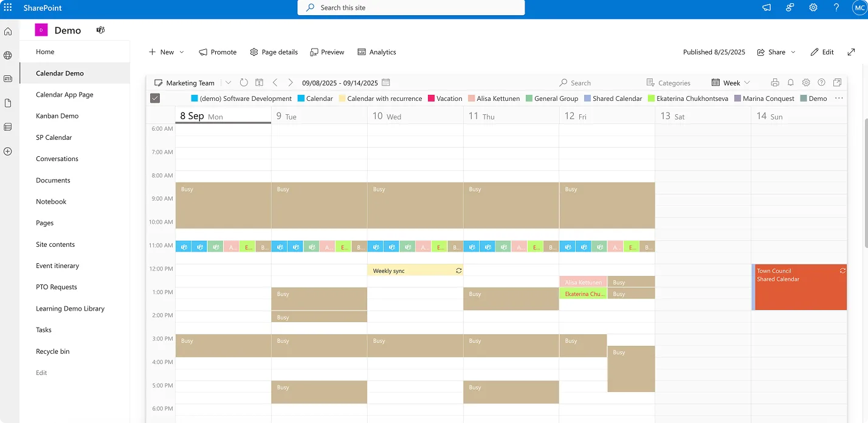Screen dimensions: 868x423
Task: Open the calendar print option
Action: pos(776,82)
